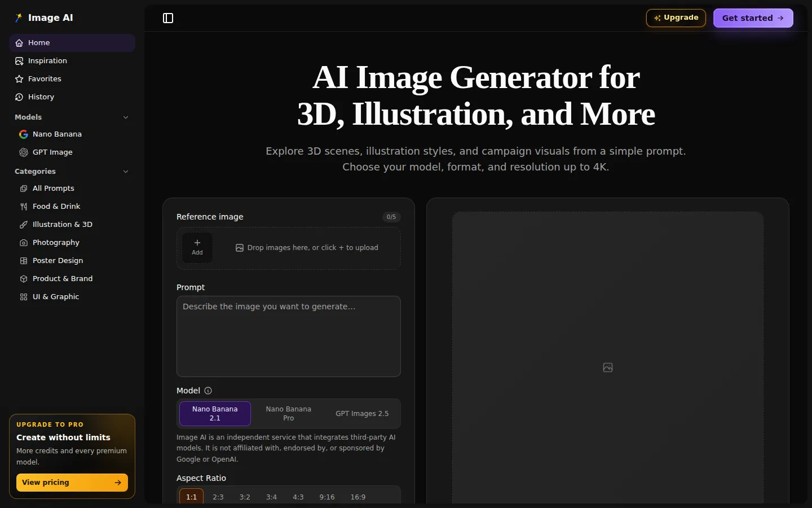Click the reference image drop zone text

(x=313, y=248)
